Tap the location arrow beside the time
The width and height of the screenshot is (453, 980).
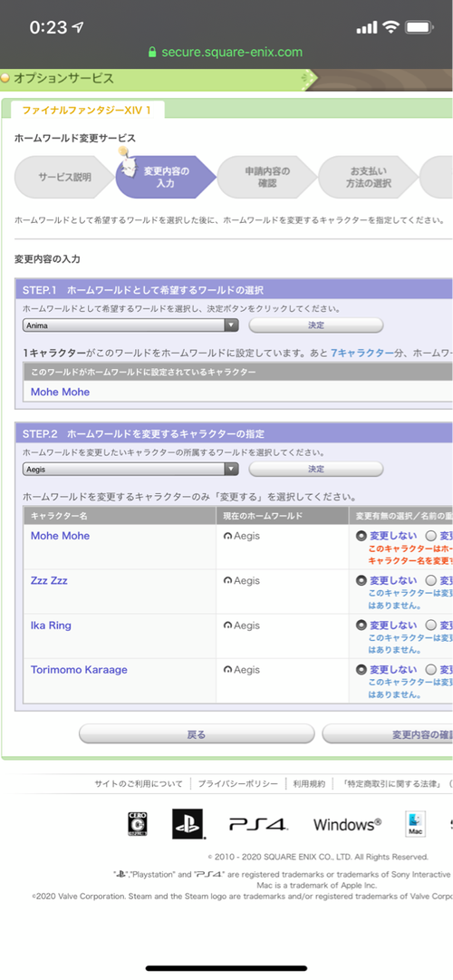78,27
